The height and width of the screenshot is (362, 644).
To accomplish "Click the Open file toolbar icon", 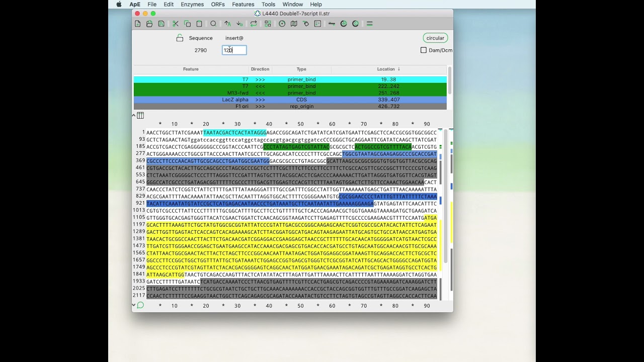I will click(149, 24).
